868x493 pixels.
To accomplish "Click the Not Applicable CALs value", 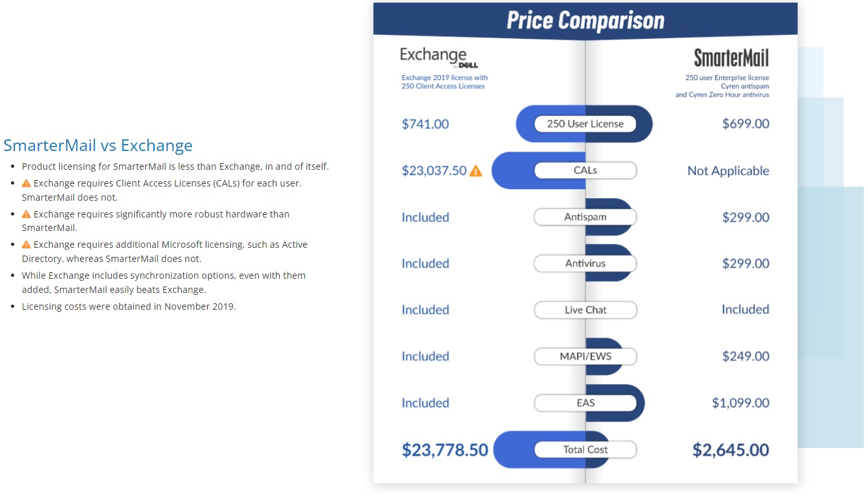I will pos(728,171).
